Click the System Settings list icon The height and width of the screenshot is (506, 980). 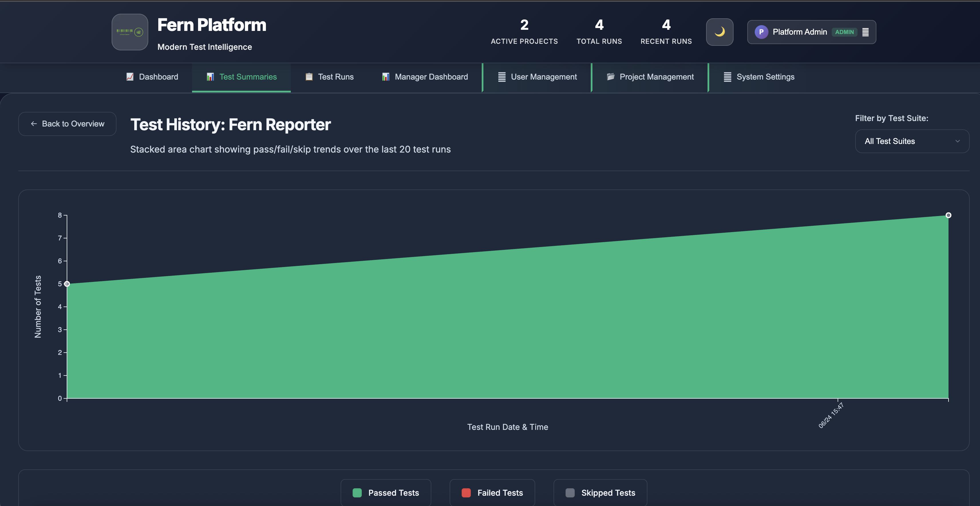click(x=727, y=77)
